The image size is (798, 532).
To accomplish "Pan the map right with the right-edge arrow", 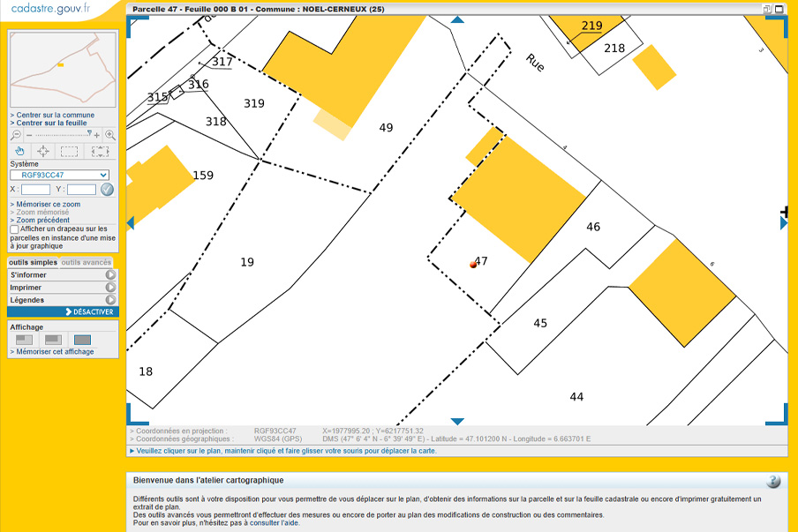I will [783, 223].
